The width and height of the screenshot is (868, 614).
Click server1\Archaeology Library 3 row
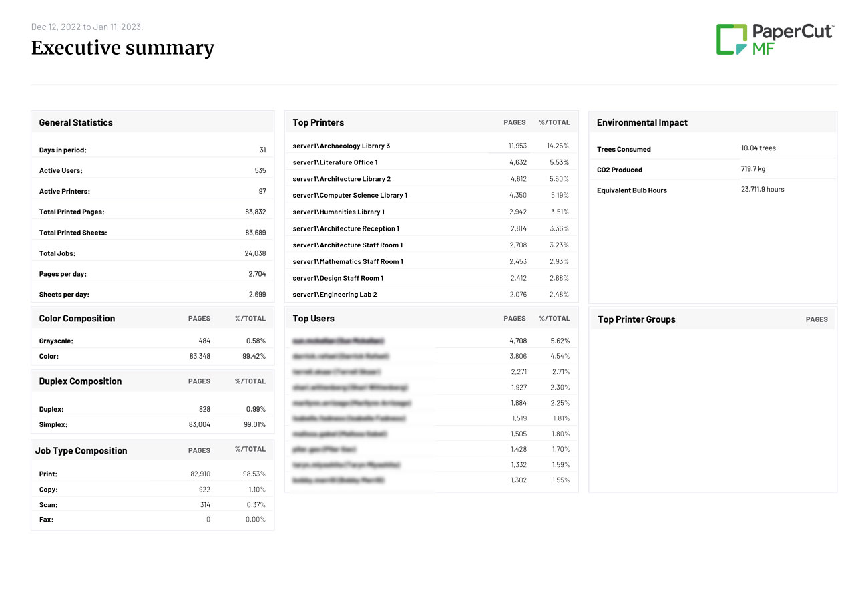(431, 146)
